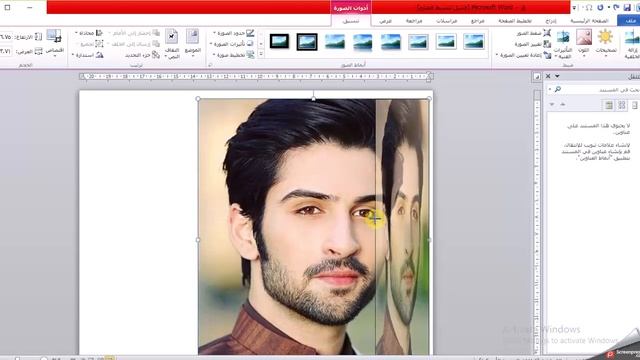
Task: Open the navigation pane options dropdown arrow
Action: (557, 76)
